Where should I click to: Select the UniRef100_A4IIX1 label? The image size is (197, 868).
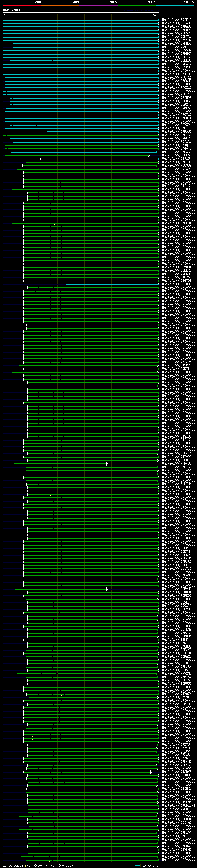(177, 186)
